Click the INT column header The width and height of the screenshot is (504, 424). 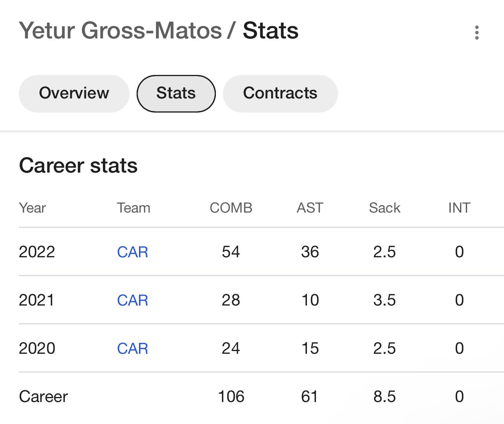(x=459, y=208)
